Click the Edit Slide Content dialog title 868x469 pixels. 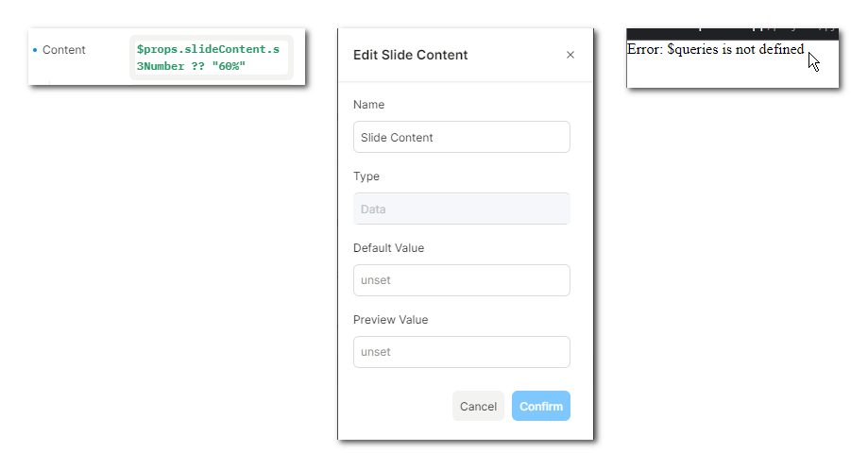(410, 55)
